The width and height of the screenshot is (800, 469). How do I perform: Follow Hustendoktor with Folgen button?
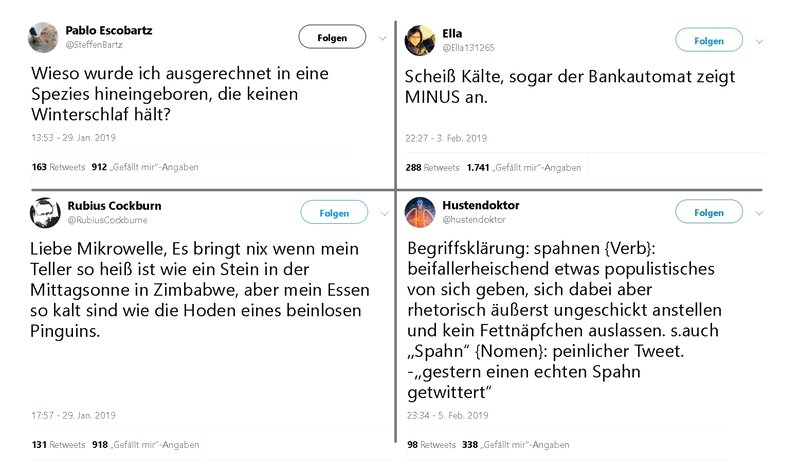(709, 212)
